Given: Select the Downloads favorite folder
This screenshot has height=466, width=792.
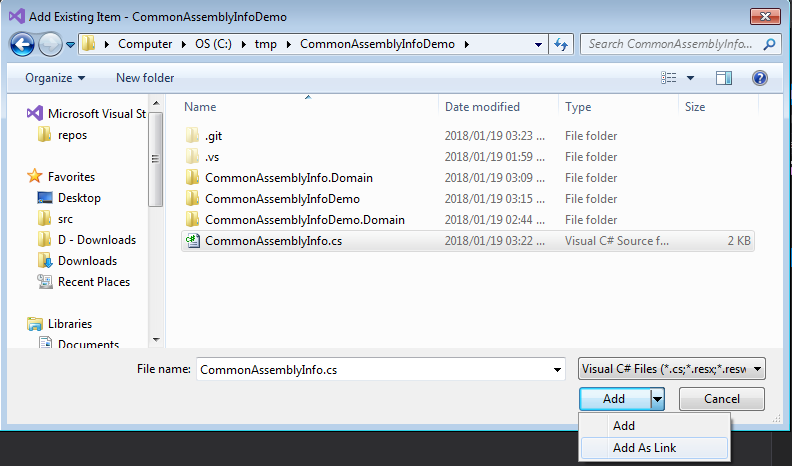Looking at the screenshot, I should pyautogui.click(x=77, y=261).
